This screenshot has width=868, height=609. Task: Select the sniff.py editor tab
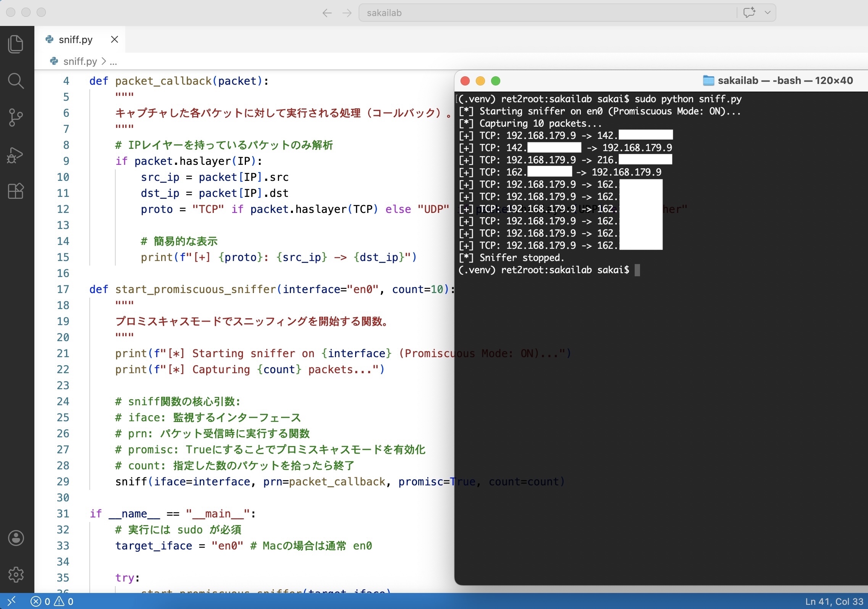point(75,40)
